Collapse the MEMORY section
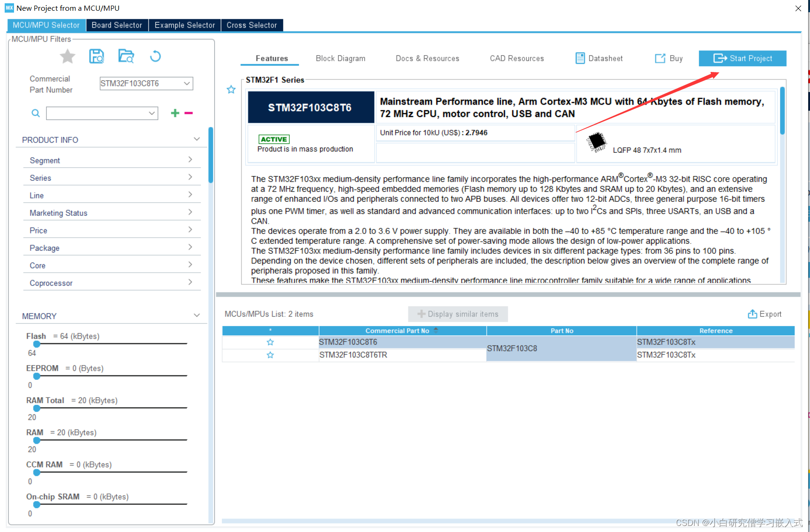This screenshot has height=532, width=810. click(197, 315)
